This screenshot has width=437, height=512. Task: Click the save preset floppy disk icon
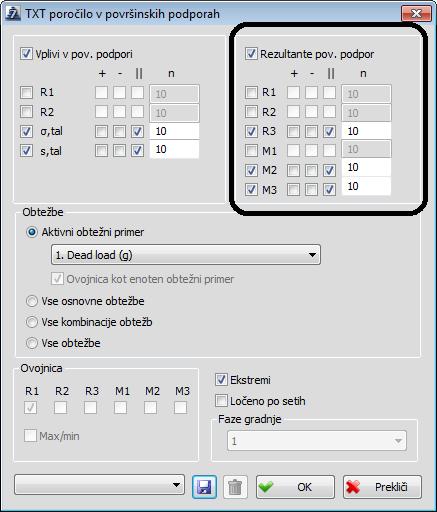(204, 487)
